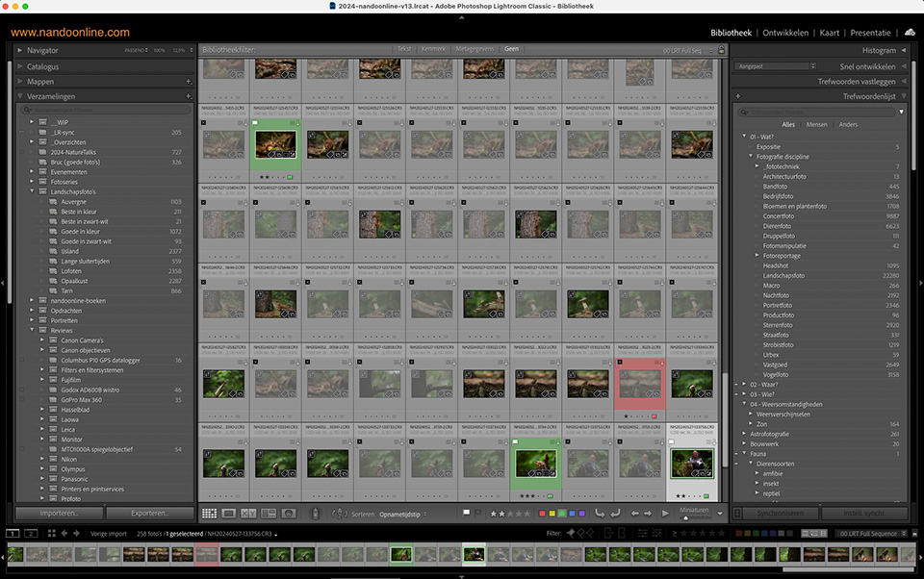924x579 pixels.
Task: Apply blue color label
Action: click(572, 514)
